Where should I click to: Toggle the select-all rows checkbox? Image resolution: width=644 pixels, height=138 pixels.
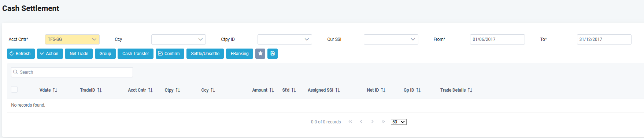point(14,89)
